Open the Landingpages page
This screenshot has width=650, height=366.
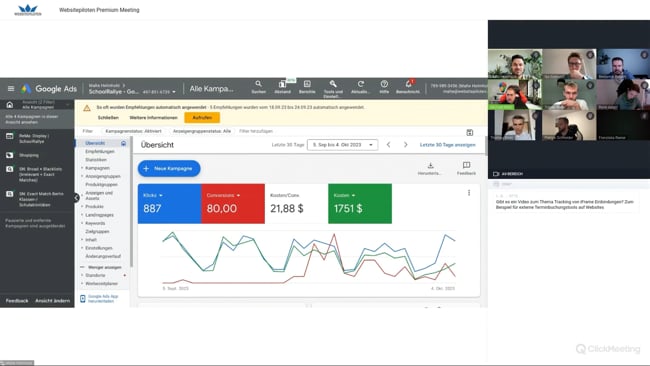pyautogui.click(x=99, y=215)
